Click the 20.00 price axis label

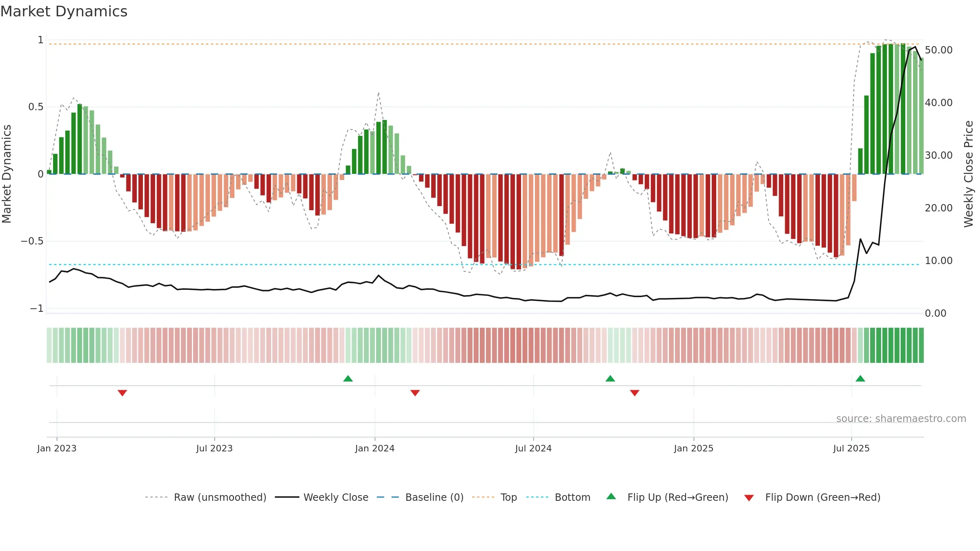tap(939, 208)
